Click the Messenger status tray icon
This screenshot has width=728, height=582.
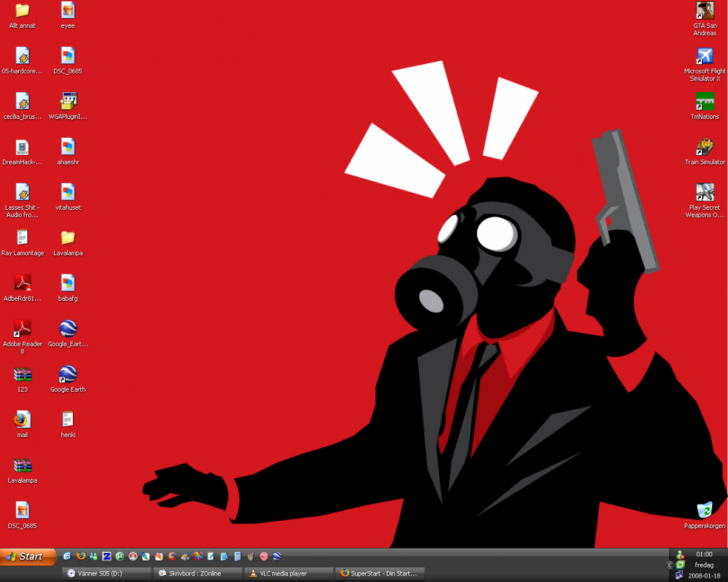pos(680,555)
